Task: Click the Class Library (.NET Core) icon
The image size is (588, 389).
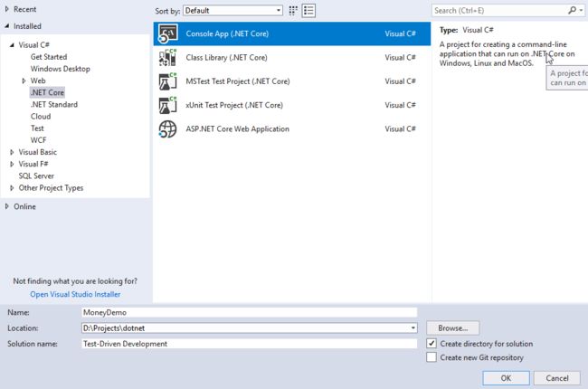Action: pyautogui.click(x=167, y=57)
